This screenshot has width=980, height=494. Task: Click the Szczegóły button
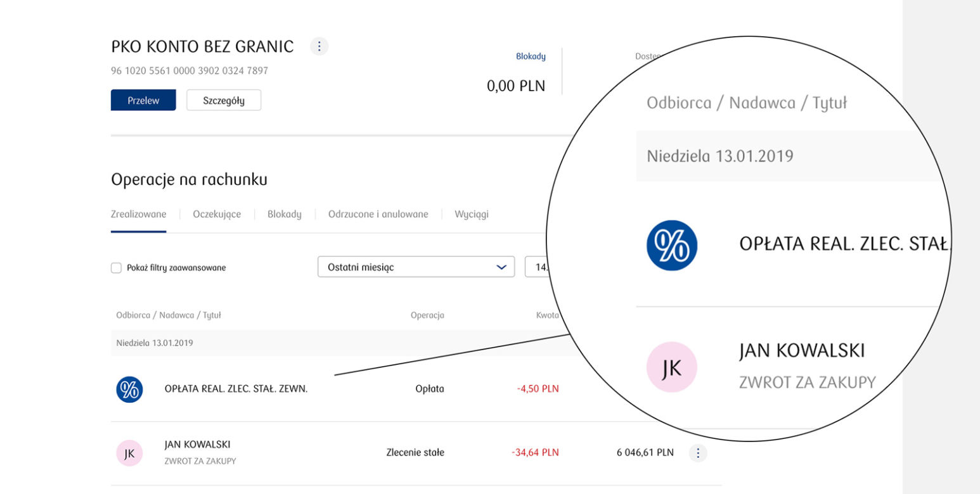pyautogui.click(x=224, y=100)
